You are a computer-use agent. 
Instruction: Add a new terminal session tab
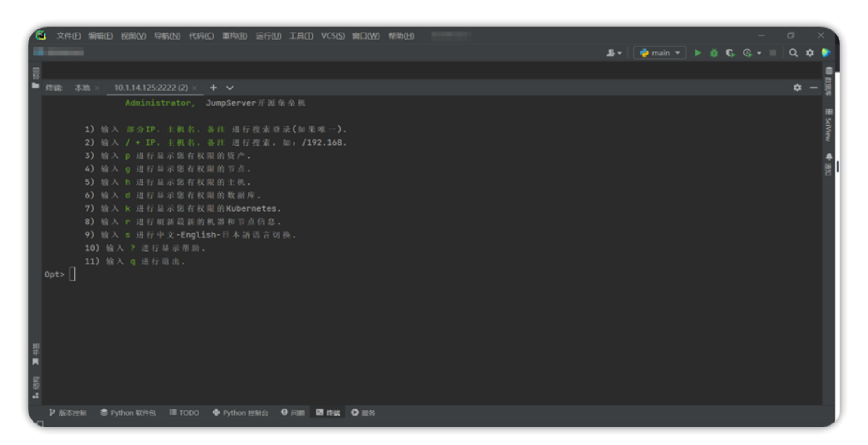(213, 88)
